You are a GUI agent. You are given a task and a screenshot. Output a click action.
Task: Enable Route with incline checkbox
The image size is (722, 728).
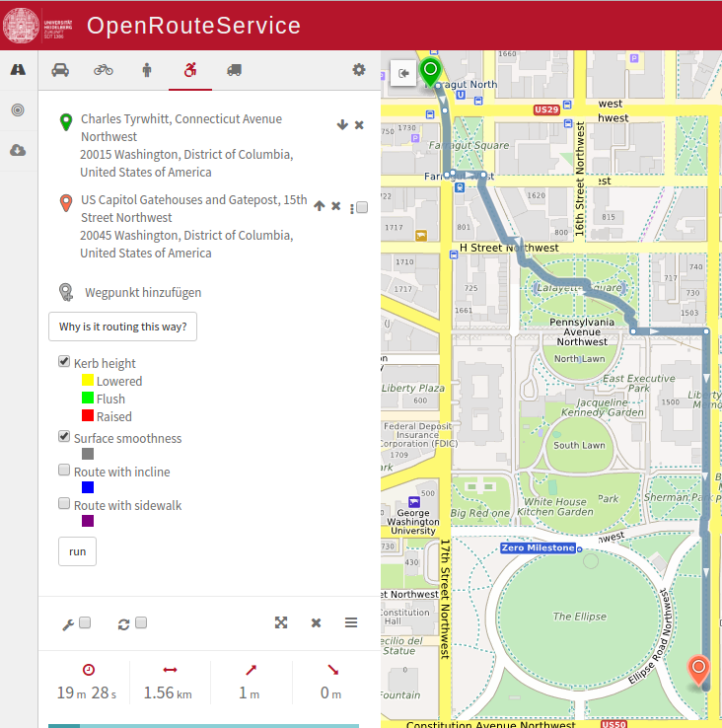tap(64, 472)
